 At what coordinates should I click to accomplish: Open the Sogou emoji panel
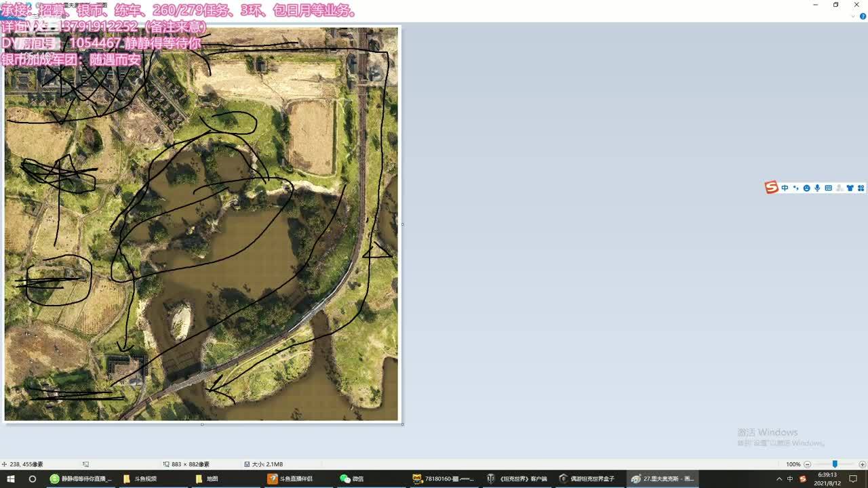click(806, 188)
